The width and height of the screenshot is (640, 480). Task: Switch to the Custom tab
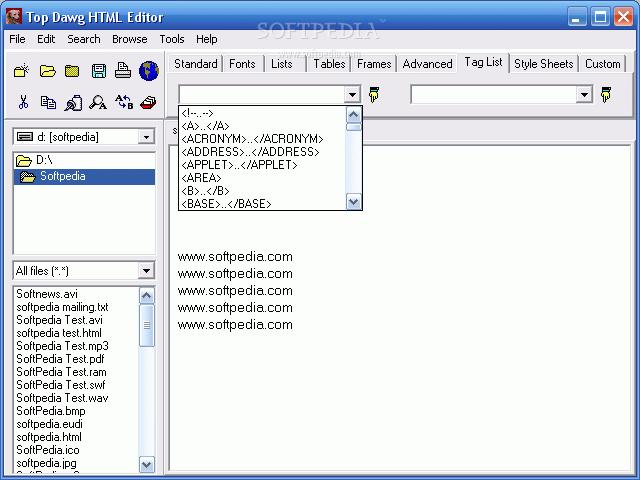pyautogui.click(x=602, y=64)
